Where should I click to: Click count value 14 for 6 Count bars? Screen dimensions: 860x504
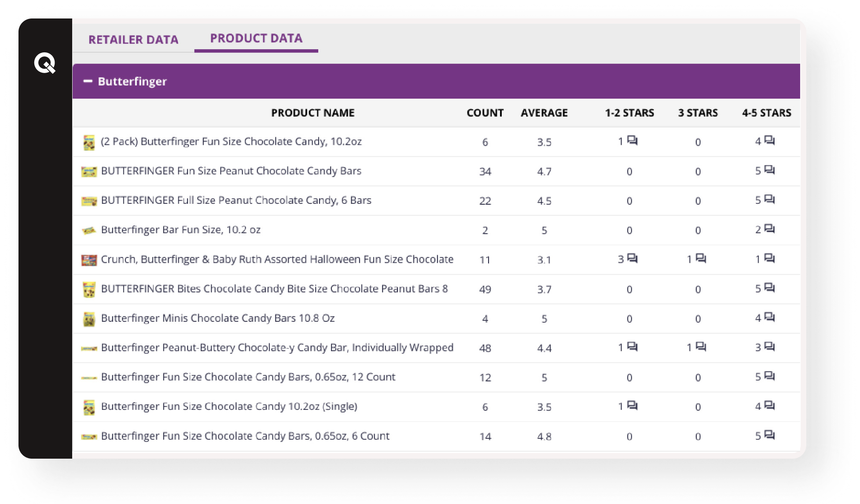[485, 436]
